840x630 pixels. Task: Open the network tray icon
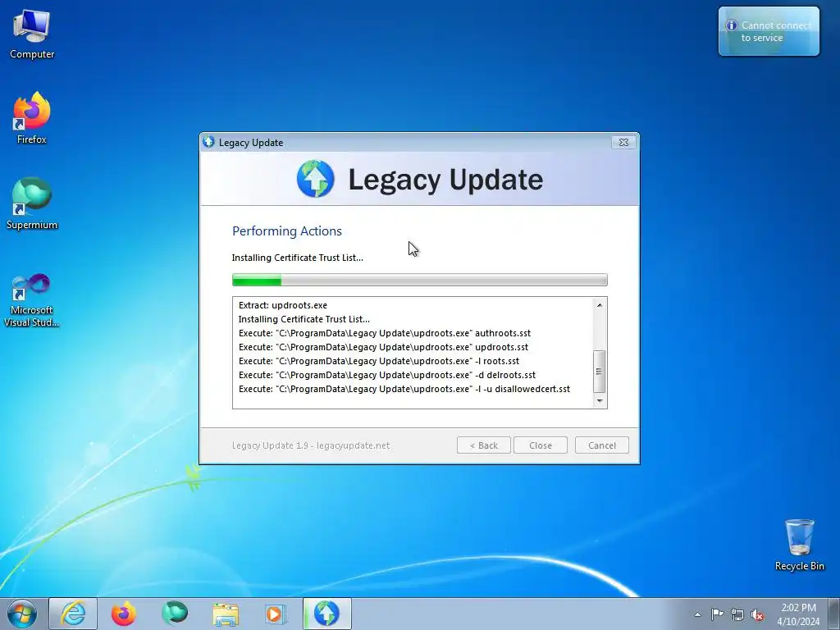737,614
